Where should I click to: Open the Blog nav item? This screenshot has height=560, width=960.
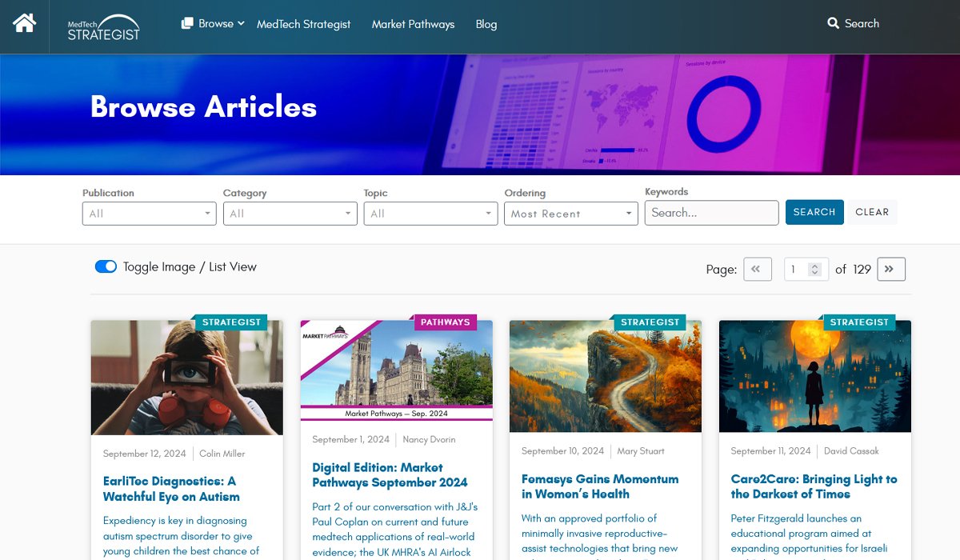[x=486, y=24]
